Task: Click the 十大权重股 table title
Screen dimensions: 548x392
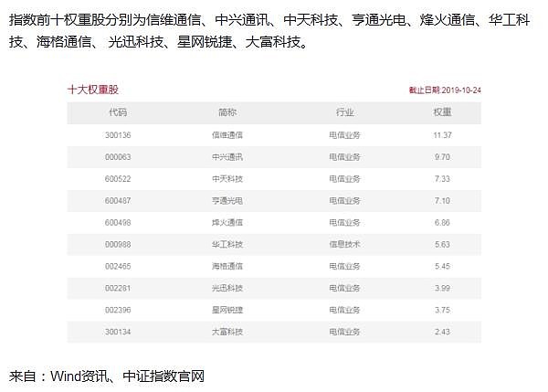Action: click(93, 90)
